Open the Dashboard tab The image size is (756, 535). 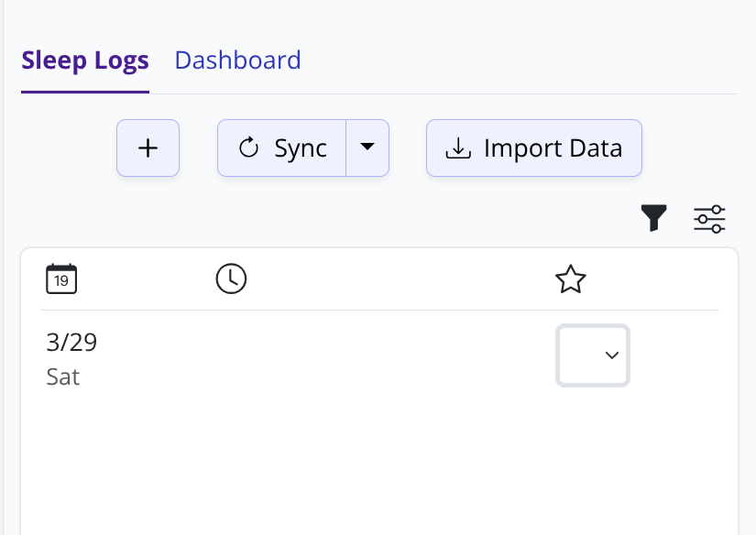coord(237,60)
